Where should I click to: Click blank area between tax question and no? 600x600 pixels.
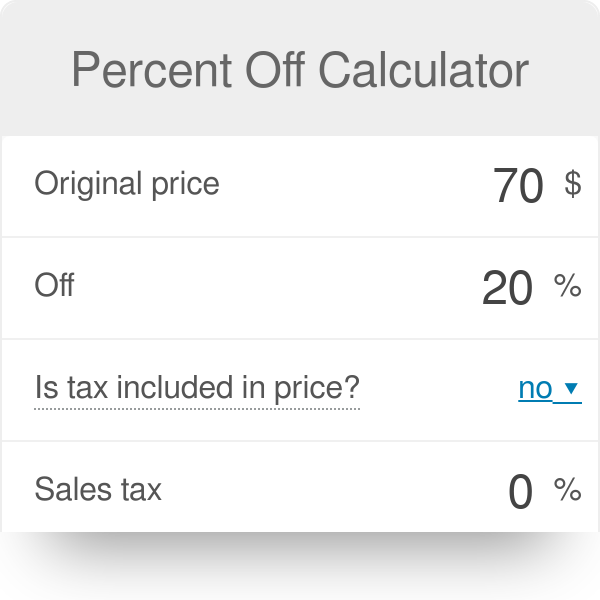(438, 390)
